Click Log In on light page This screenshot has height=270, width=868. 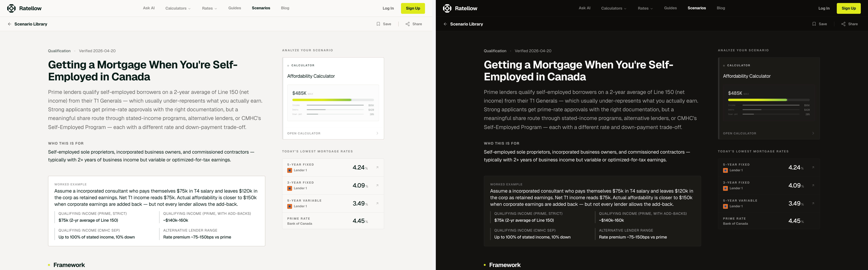[388, 8]
